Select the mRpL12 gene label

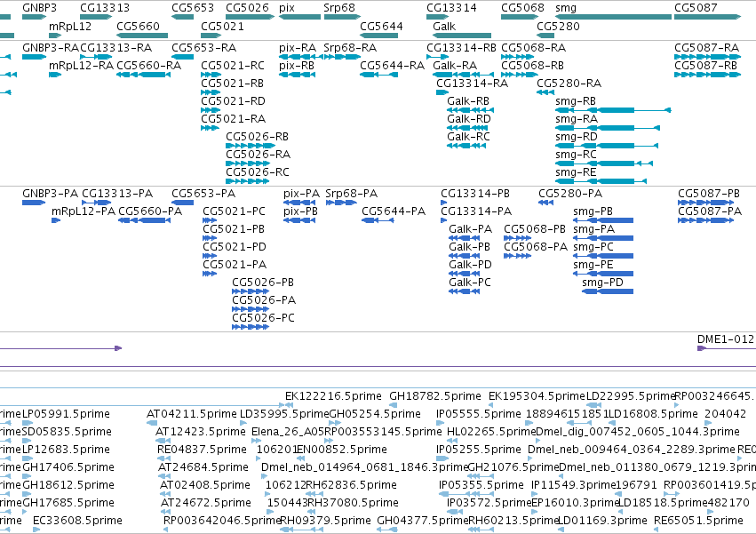click(x=70, y=26)
